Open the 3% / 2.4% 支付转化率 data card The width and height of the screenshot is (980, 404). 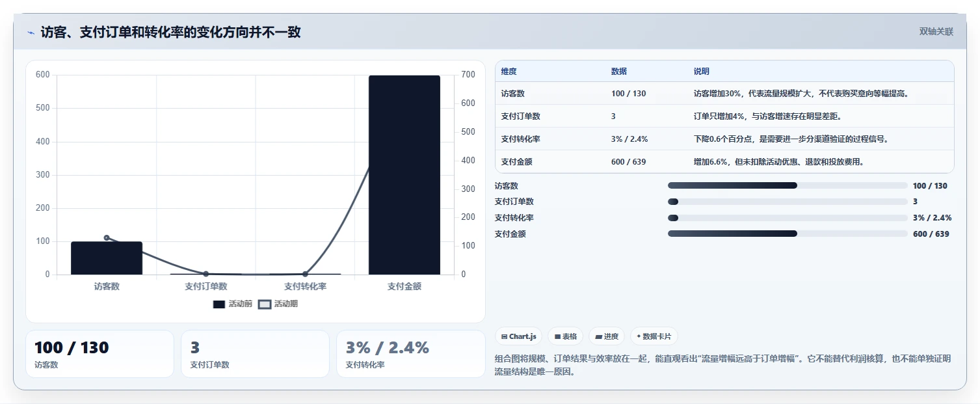tap(411, 354)
